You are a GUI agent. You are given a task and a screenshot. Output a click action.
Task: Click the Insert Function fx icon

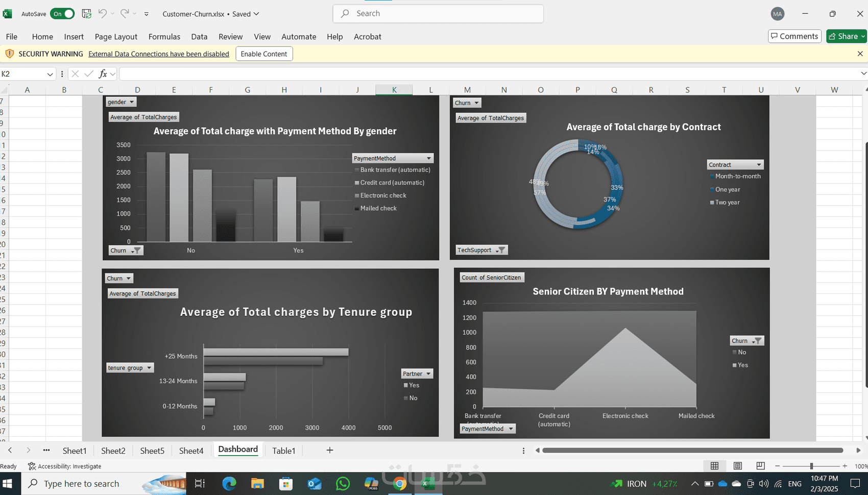(x=103, y=74)
